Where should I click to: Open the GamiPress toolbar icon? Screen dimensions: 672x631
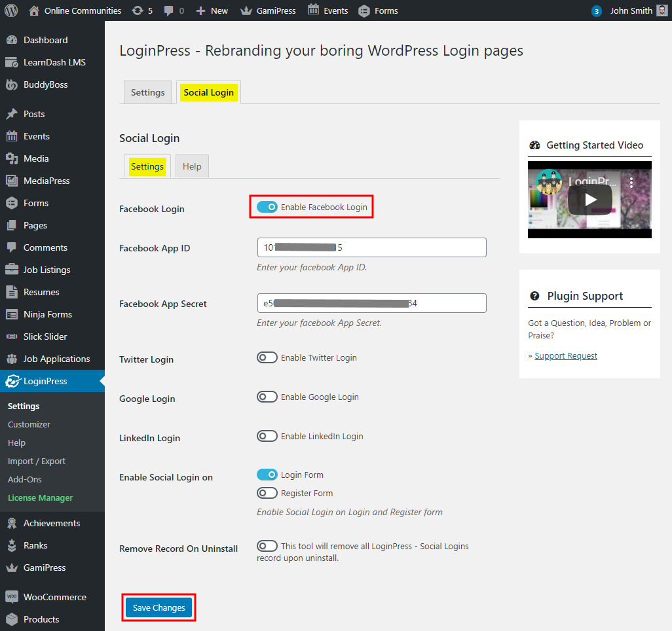(245, 10)
